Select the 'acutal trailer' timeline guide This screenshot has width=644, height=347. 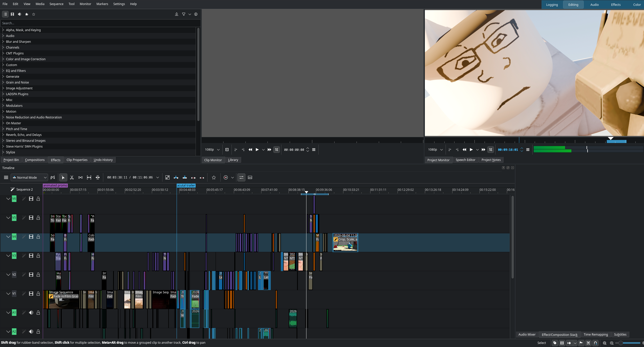click(x=186, y=186)
